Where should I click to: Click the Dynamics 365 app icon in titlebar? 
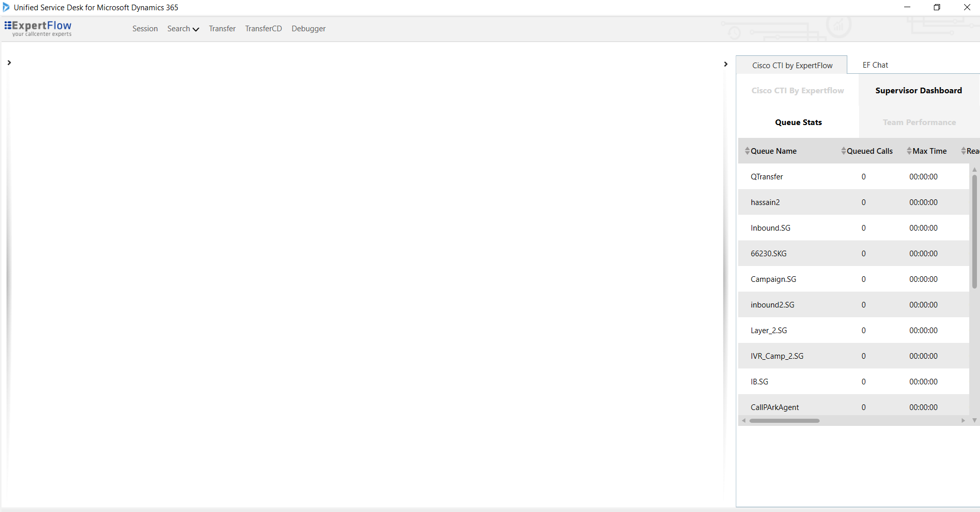6,7
